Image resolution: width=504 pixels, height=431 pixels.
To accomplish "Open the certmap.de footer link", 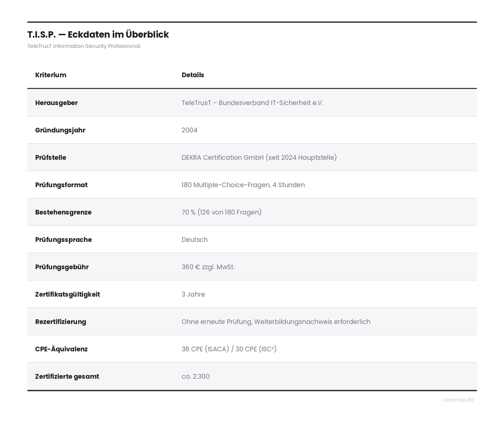I will 458,400.
